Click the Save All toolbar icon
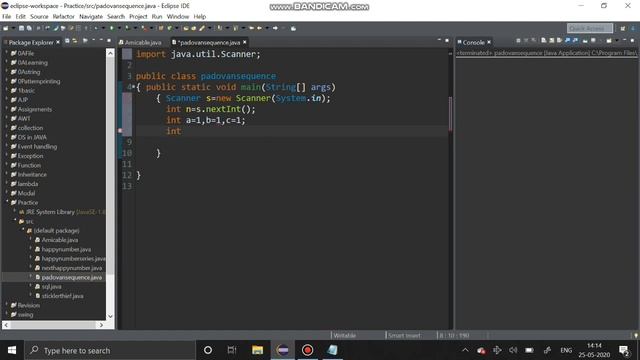The image size is (640, 360). (x=29, y=28)
